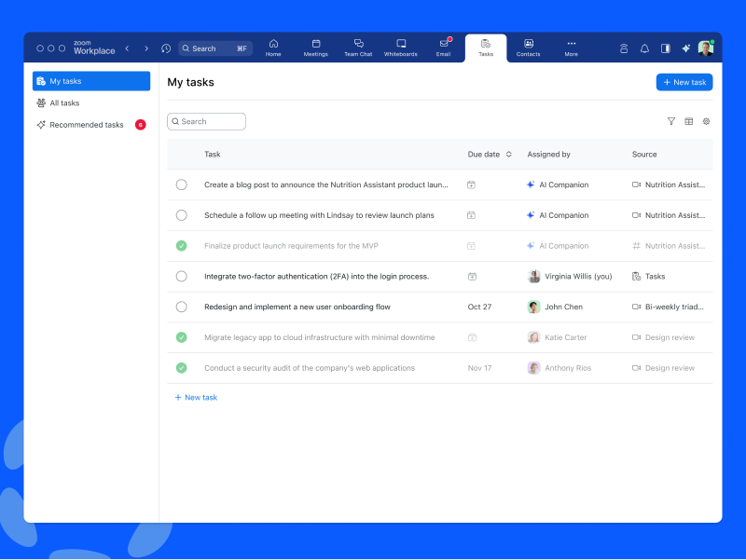Check off the two-factor authentication task
746x560 pixels.
pos(182,276)
